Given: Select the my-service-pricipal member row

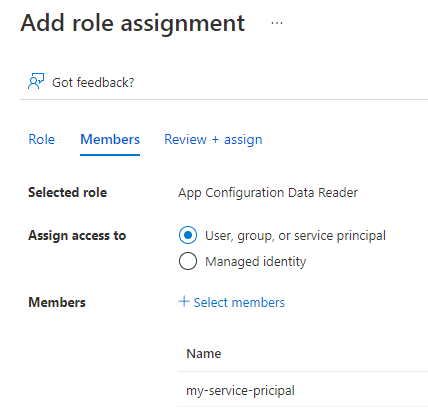Looking at the screenshot, I should (303, 390).
